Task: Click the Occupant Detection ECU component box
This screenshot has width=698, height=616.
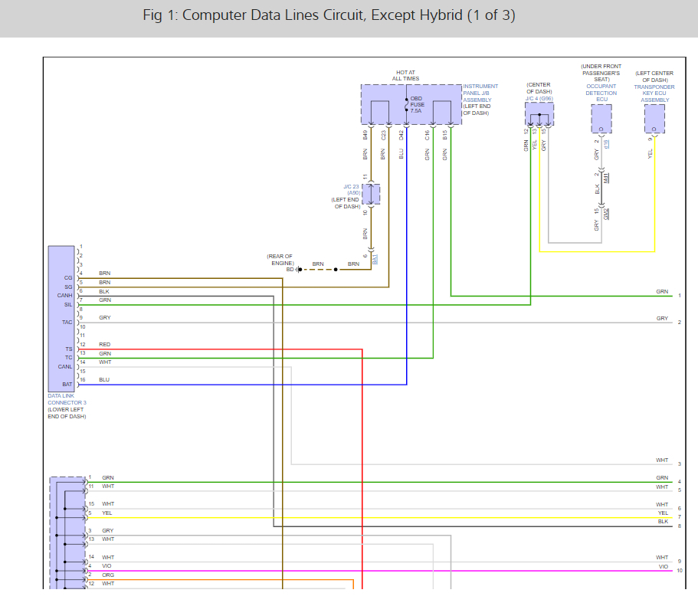Action: 601,118
